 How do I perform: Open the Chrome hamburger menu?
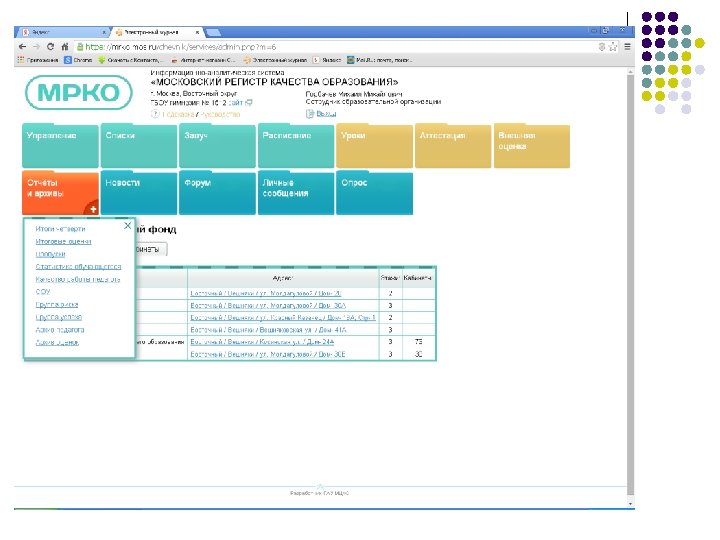(x=627, y=47)
